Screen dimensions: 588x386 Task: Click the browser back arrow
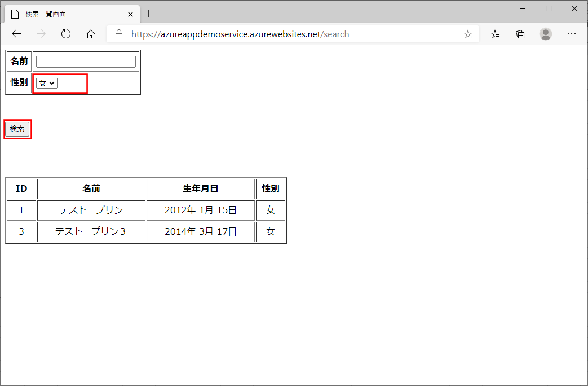click(16, 34)
